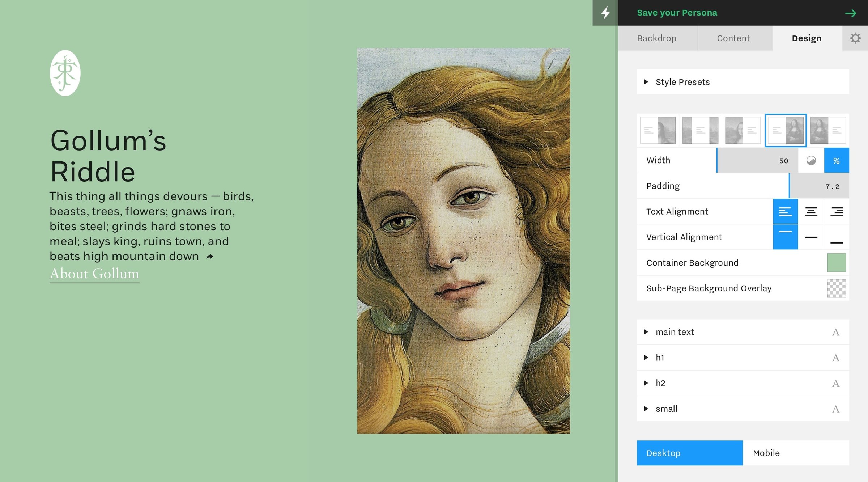Viewport: 868px width, 482px height.
Task: Click the typography A icon for small
Action: (835, 409)
